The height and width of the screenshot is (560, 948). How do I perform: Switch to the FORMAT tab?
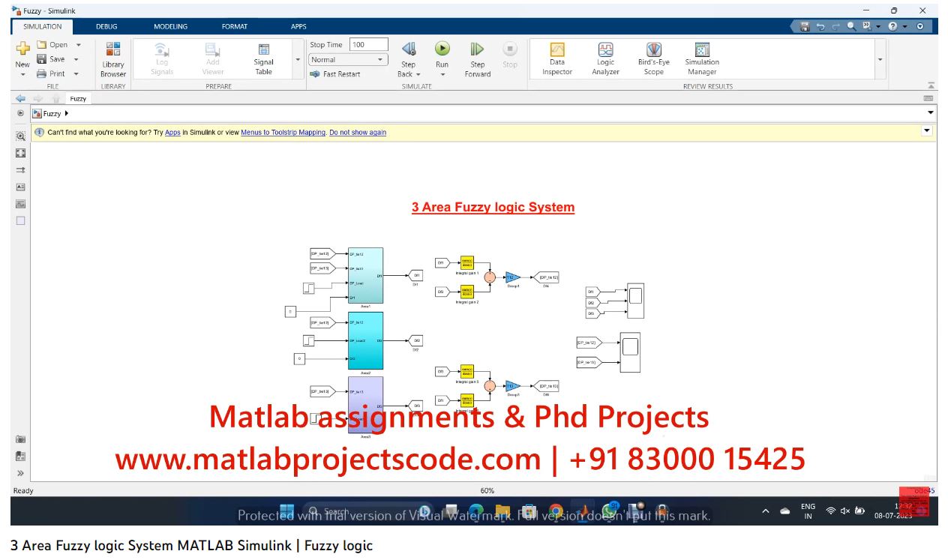(x=235, y=26)
